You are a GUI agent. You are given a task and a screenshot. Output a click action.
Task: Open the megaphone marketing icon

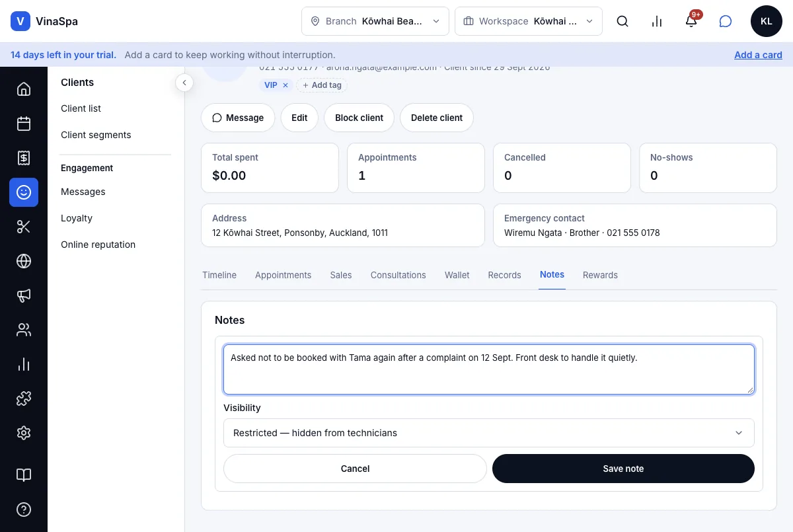tap(24, 295)
